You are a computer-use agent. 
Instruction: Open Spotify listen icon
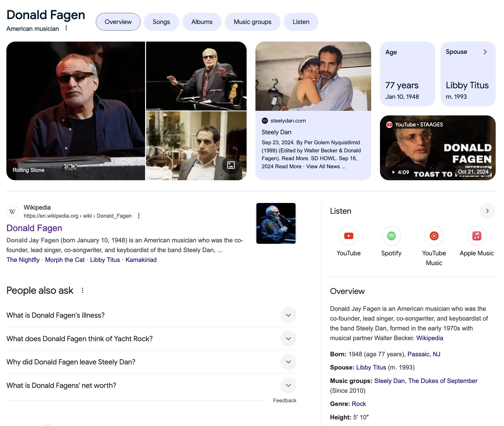[391, 236]
